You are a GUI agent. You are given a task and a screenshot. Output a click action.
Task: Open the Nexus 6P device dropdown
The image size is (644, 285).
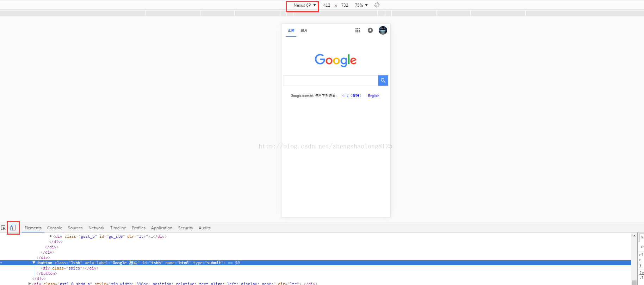pos(305,5)
